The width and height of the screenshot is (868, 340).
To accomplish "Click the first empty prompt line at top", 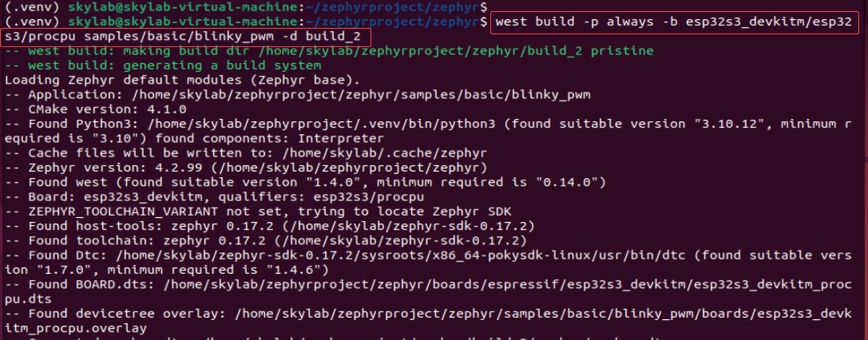I will click(246, 7).
